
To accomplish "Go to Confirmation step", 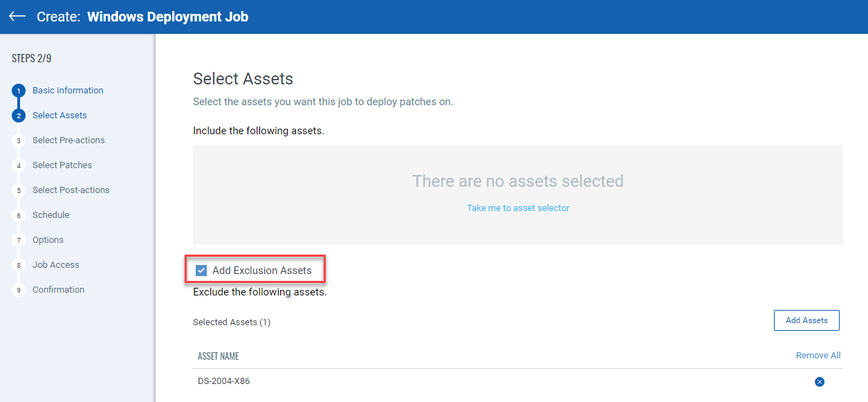I will pos(59,290).
